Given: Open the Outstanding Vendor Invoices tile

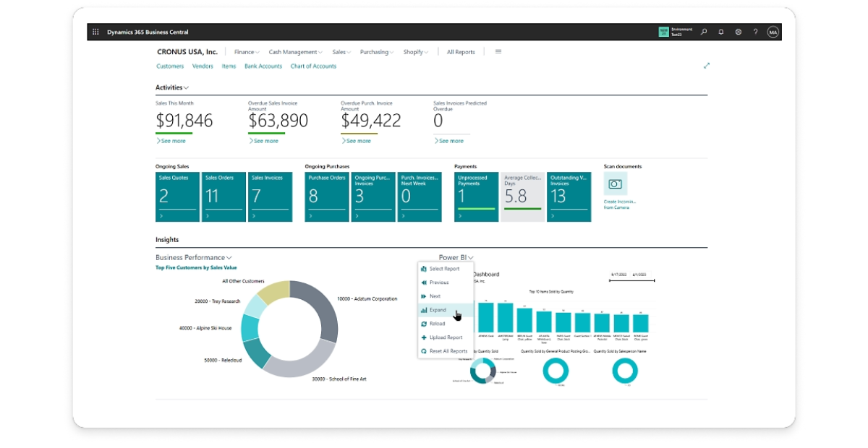Looking at the screenshot, I should coord(569,197).
